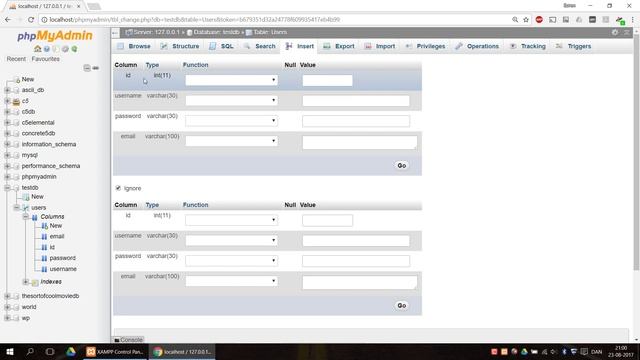Open Function dropdown for second username row

pyautogui.click(x=231, y=240)
